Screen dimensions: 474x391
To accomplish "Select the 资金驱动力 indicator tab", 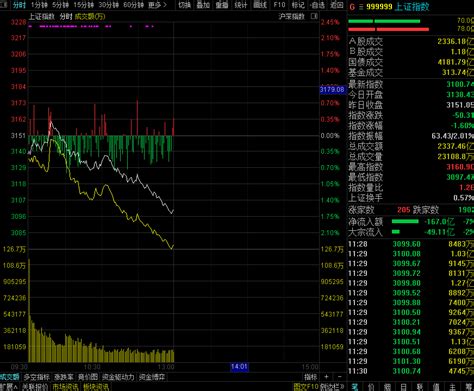I will coord(118,377).
